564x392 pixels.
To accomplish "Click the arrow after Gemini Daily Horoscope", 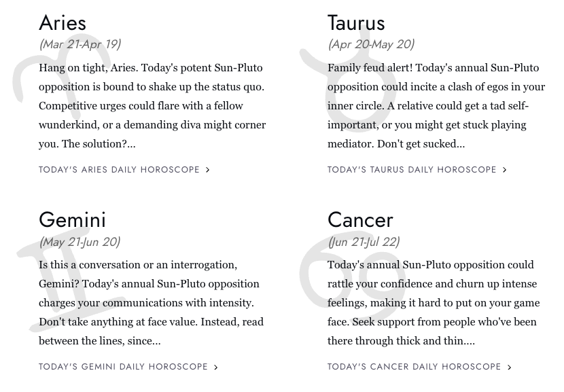I will 216,367.
